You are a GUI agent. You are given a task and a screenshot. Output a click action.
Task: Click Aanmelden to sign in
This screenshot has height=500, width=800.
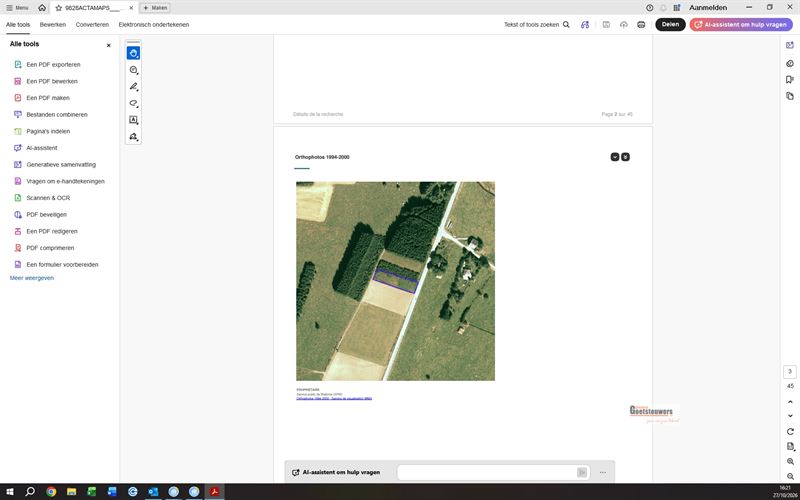tap(708, 8)
